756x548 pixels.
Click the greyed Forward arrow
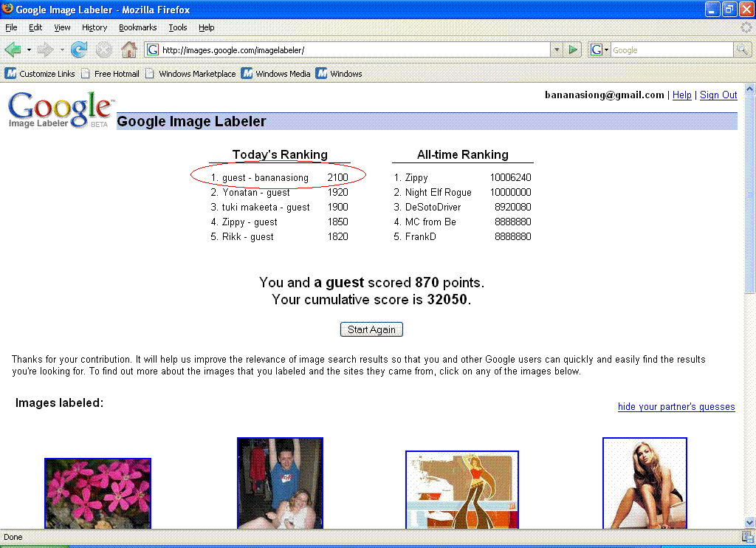45,49
